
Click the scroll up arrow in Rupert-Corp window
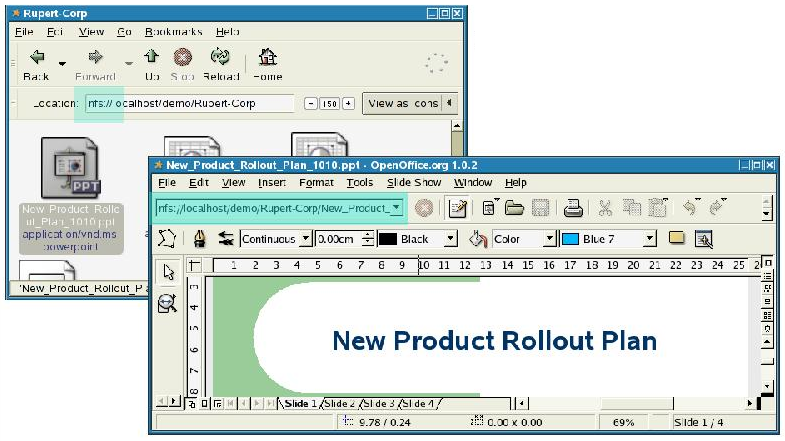(x=456, y=126)
